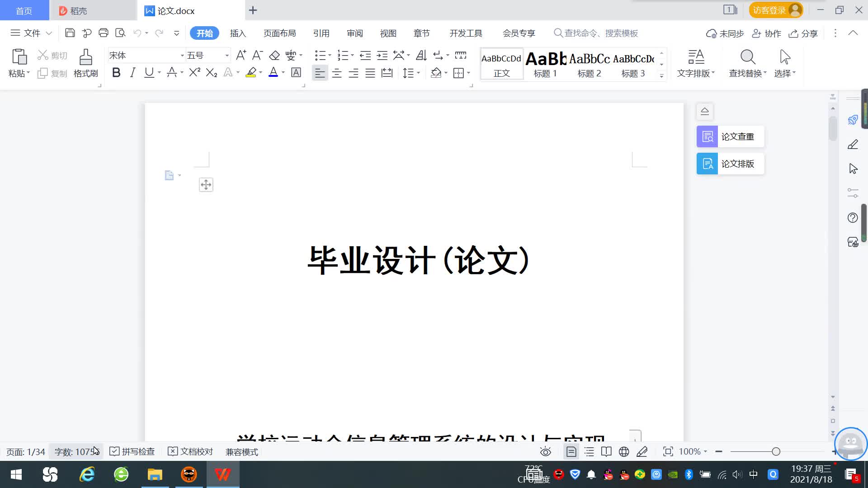Click the zoom slider handle
This screenshot has width=868, height=488.
tap(776, 451)
